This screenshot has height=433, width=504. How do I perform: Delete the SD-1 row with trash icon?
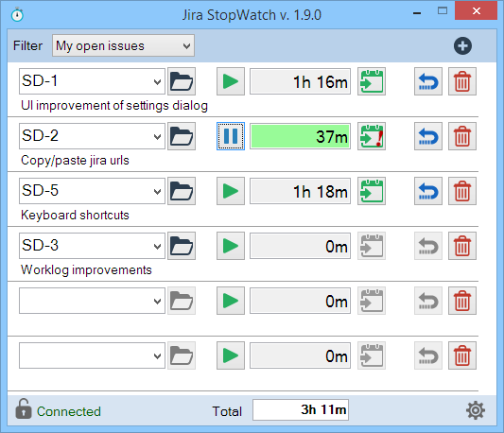462,81
